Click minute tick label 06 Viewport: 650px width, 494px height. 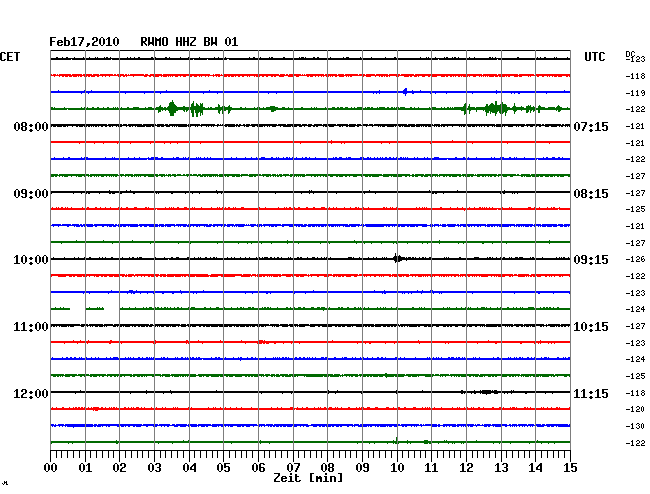(258, 468)
